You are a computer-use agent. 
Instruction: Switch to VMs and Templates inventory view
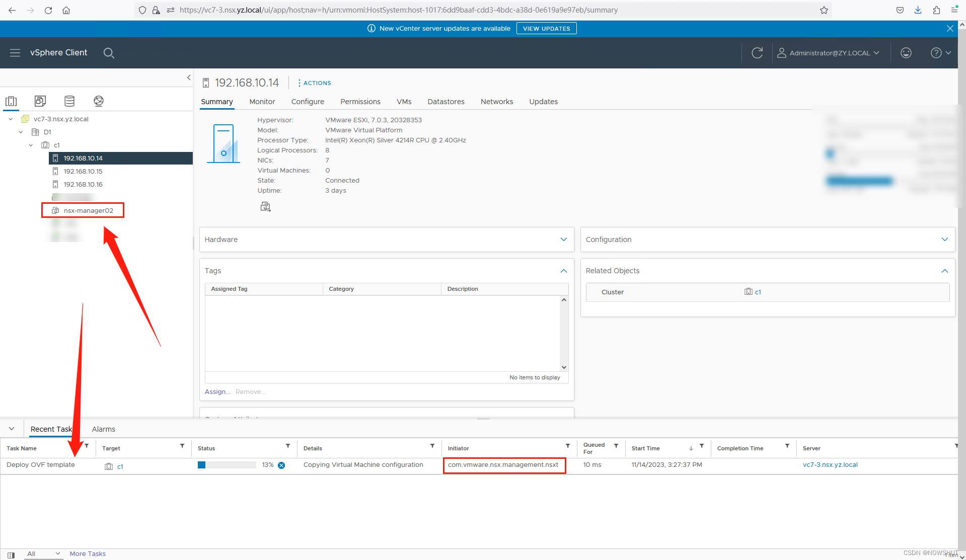click(x=40, y=101)
